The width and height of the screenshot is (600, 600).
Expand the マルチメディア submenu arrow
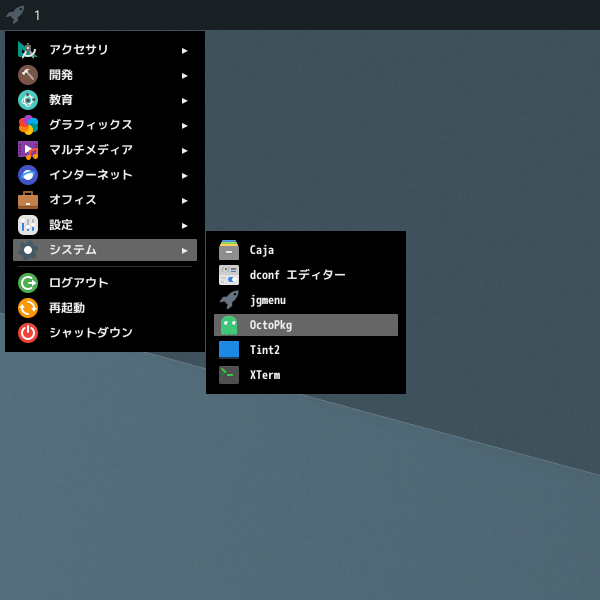coord(184,151)
